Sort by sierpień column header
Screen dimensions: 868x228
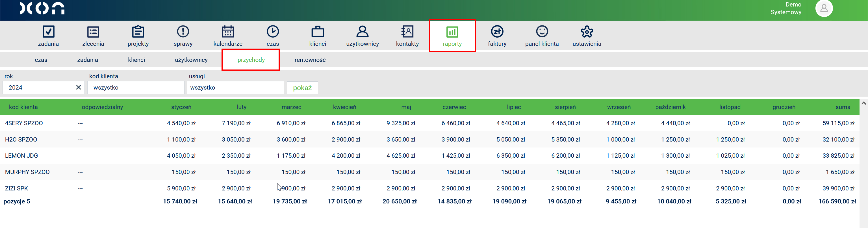[x=565, y=107]
